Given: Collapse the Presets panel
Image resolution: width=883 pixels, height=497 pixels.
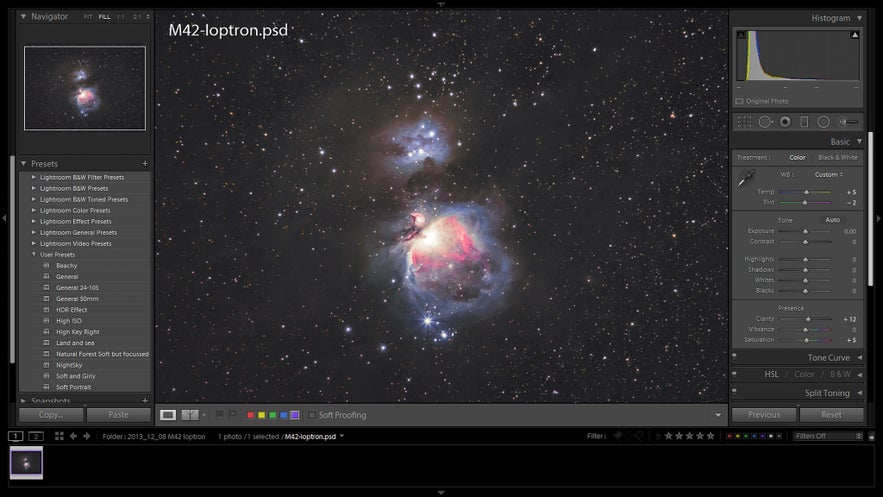Looking at the screenshot, I should tap(24, 164).
